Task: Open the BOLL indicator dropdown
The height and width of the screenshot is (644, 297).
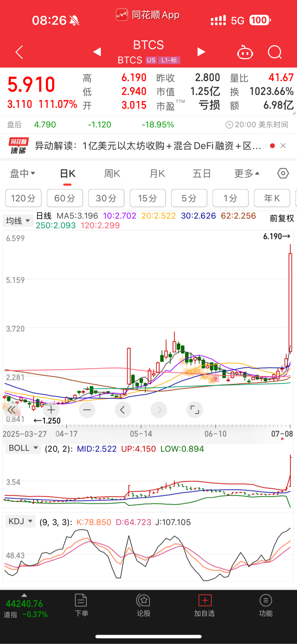Action: click(x=23, y=448)
